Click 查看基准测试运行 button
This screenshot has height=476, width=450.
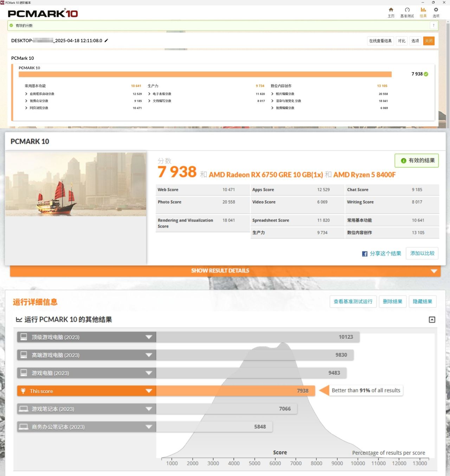click(353, 302)
